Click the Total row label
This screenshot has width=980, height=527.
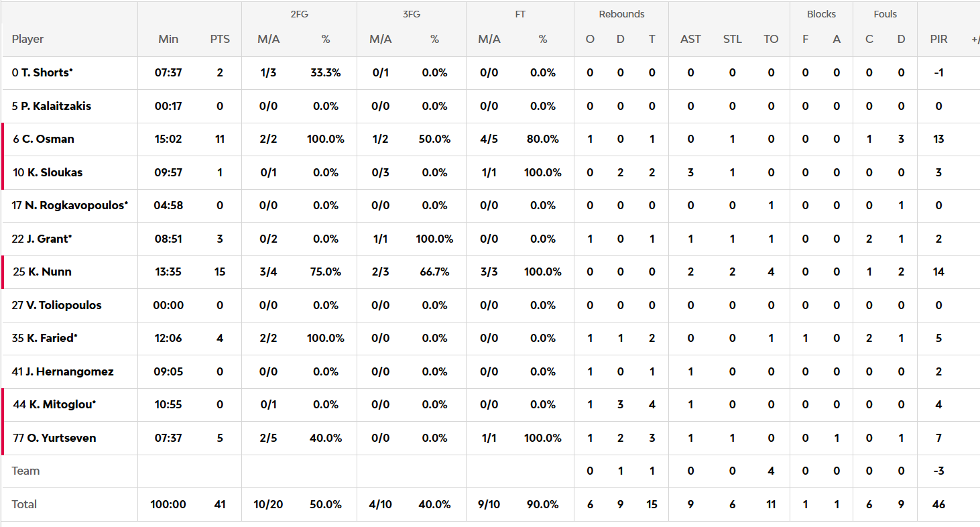pos(24,504)
